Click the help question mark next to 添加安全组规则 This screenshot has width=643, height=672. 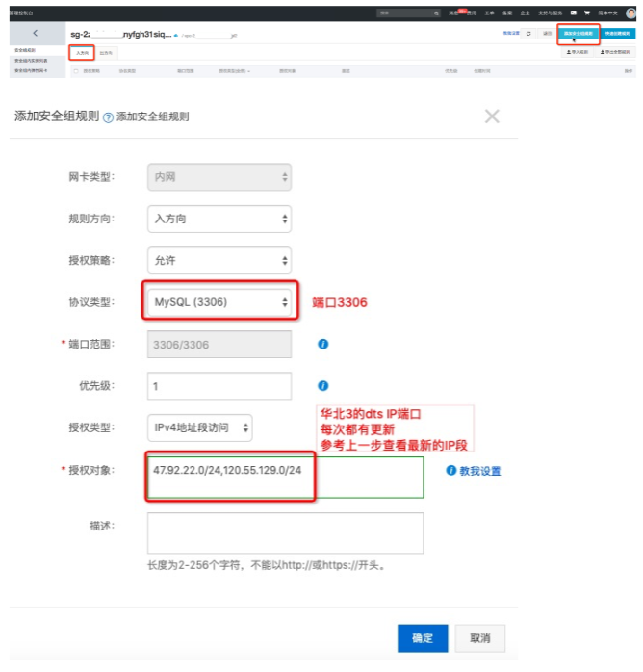(108, 117)
